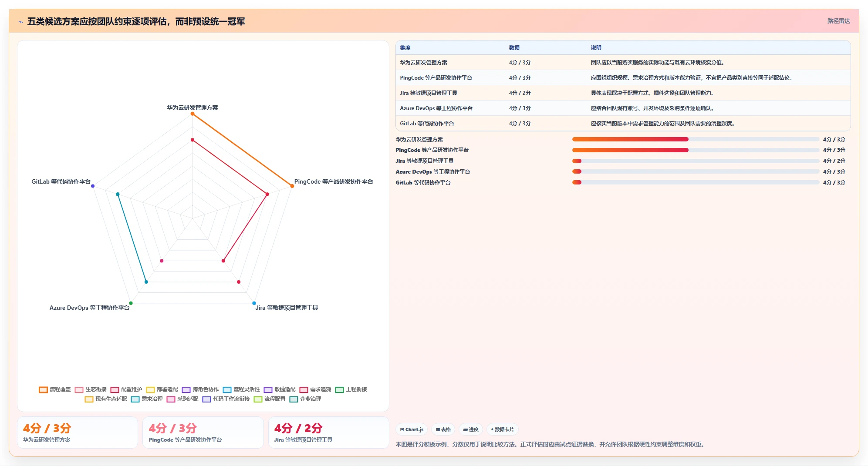Click the description starting 应结合团队现有账号
The width and height of the screenshot is (868, 466).
(652, 108)
